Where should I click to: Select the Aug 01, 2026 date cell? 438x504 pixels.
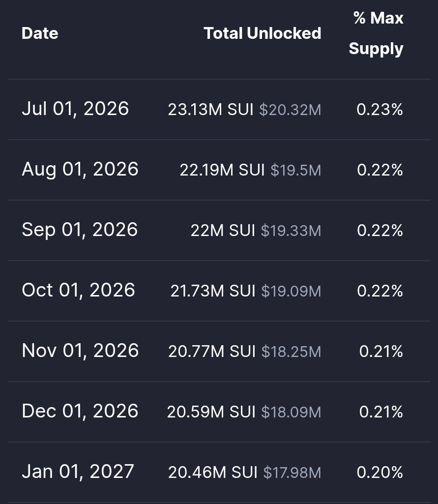click(x=80, y=169)
